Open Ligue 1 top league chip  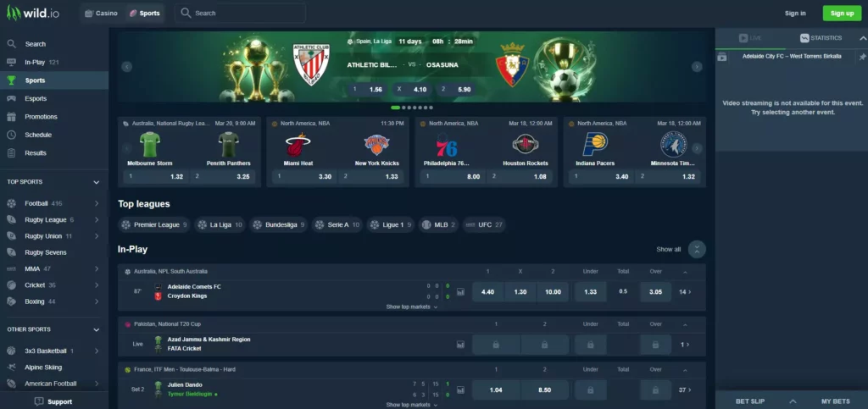tap(390, 225)
